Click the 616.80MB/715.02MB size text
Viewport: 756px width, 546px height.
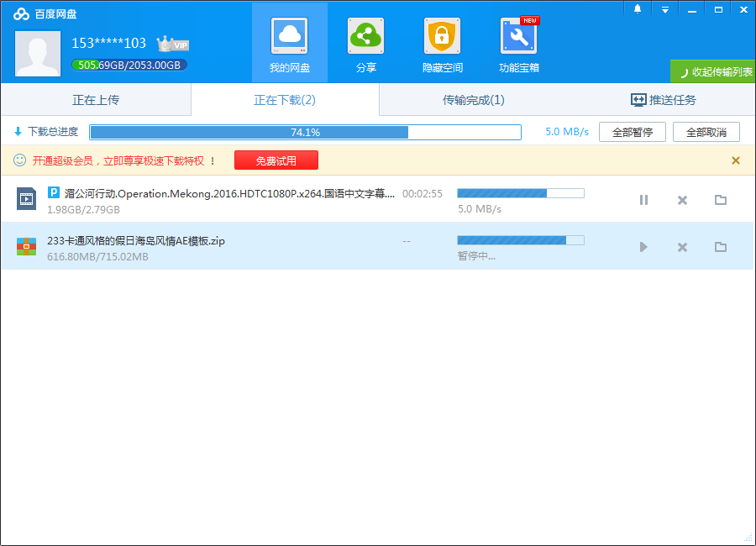click(x=98, y=256)
